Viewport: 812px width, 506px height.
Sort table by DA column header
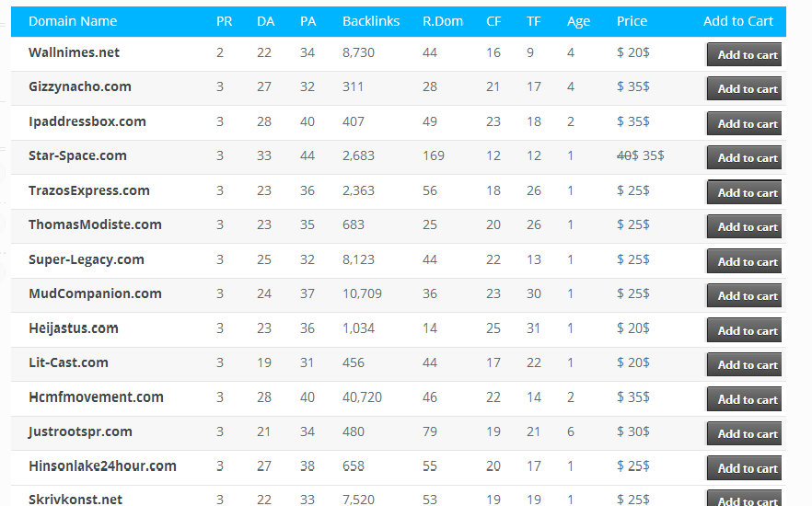click(x=266, y=21)
